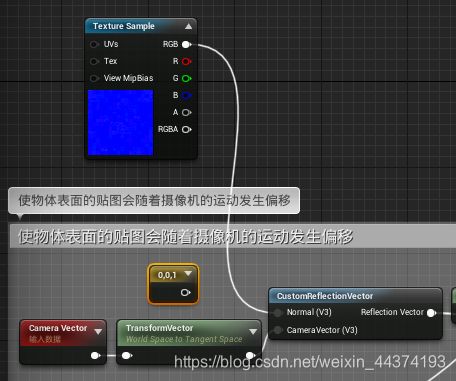Click the World Space to Tangent Space subtitle
456x381 pixels.
point(184,339)
